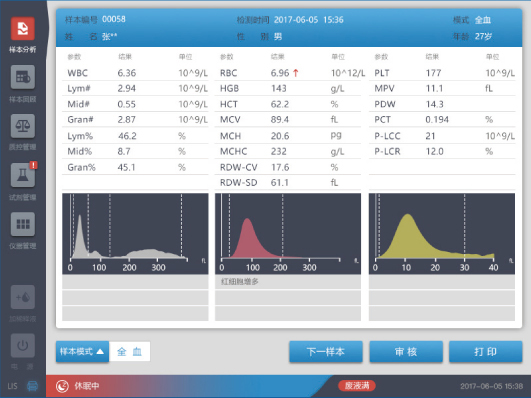Image resolution: width=531 pixels, height=398 pixels.
Task: Click the RBC result row with up arrow
Action: click(x=288, y=73)
